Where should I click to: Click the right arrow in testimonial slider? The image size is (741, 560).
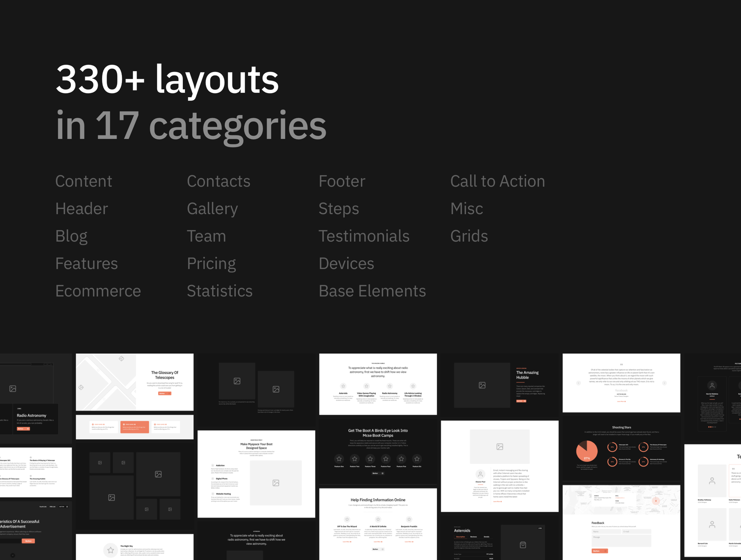pyautogui.click(x=664, y=383)
